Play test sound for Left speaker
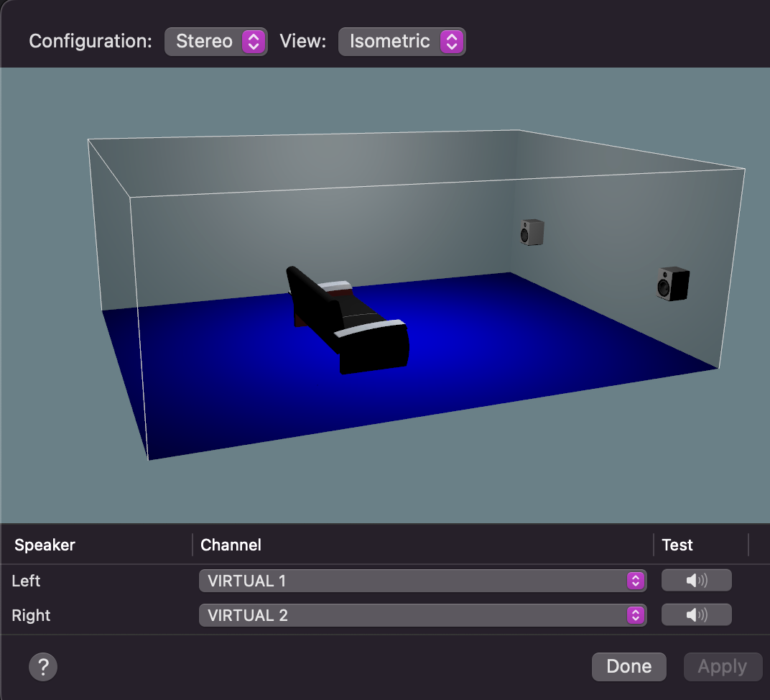Screen dimensions: 770x700 tap(696, 581)
